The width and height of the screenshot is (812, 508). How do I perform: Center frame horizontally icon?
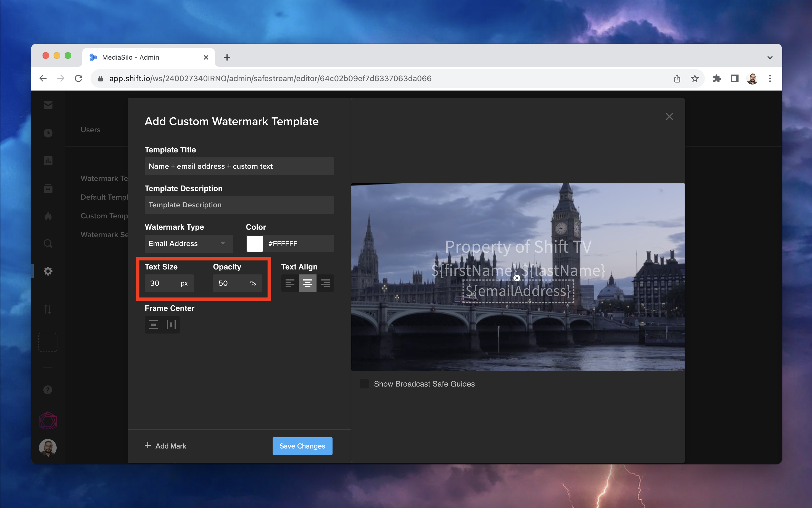(171, 325)
